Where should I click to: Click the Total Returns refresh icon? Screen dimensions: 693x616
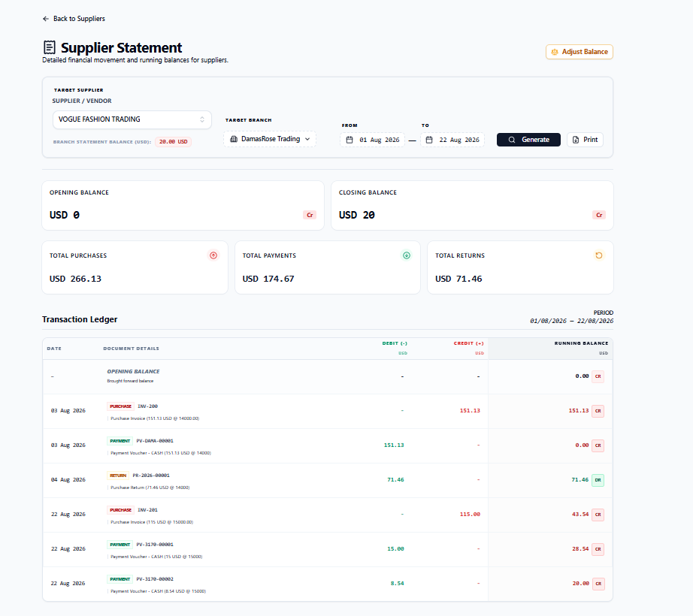(x=599, y=255)
